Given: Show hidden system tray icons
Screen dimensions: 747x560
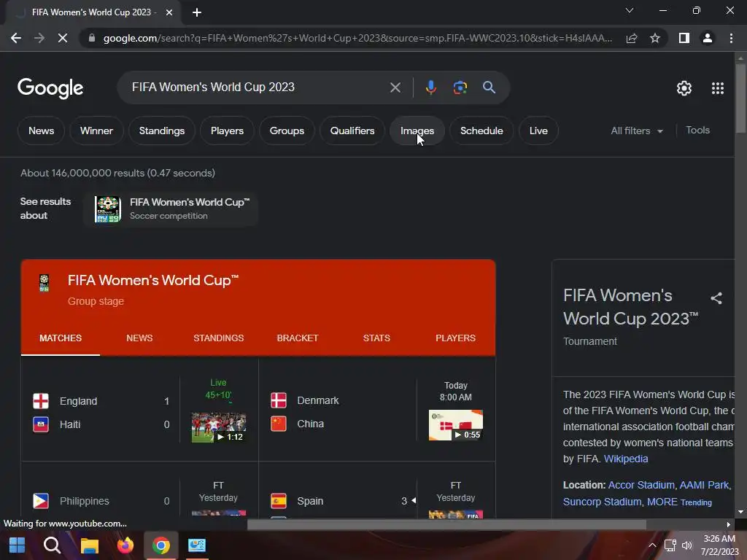Looking at the screenshot, I should tap(652, 545).
